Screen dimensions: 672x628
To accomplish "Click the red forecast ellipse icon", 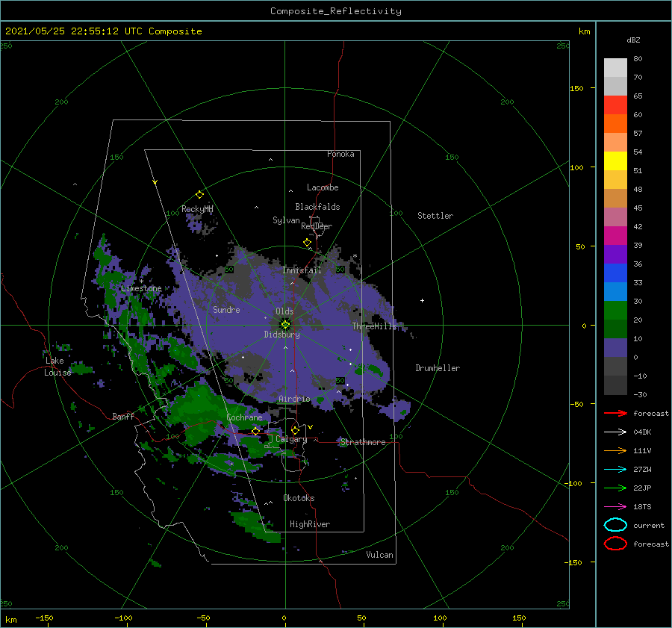I will tap(615, 544).
